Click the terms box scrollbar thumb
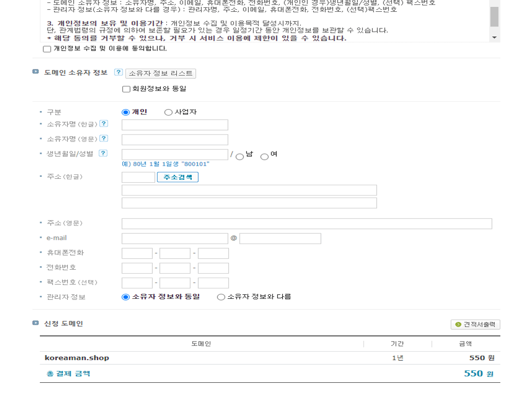The image size is (532, 398). [x=494, y=17]
